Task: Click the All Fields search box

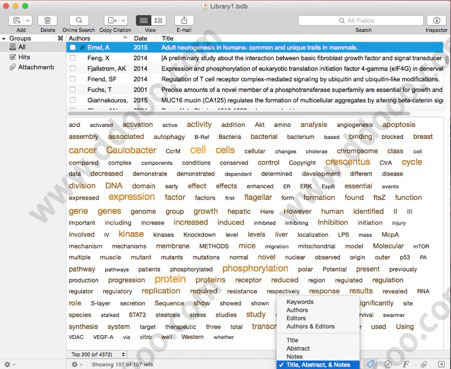Action: point(361,21)
